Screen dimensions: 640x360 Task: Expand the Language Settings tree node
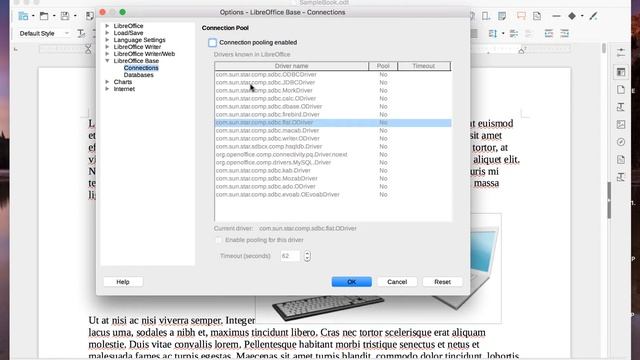click(107, 40)
